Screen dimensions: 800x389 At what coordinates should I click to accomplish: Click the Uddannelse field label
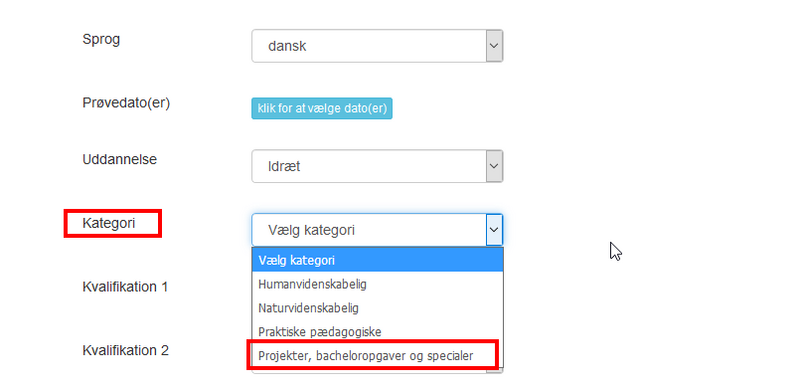pyautogui.click(x=119, y=159)
